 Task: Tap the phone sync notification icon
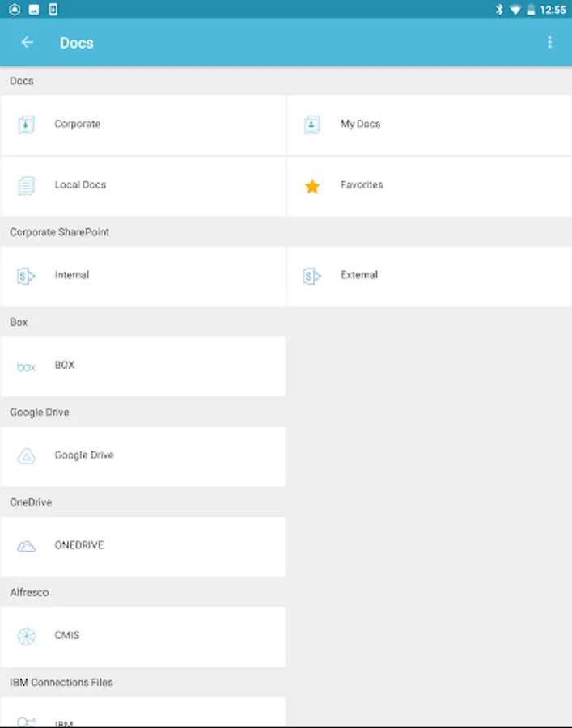point(53,9)
